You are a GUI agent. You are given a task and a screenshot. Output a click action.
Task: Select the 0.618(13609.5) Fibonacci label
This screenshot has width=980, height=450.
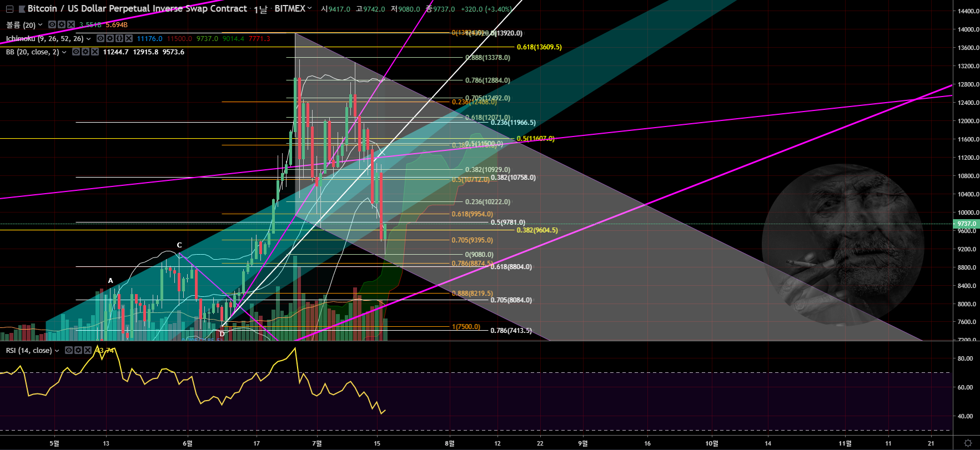click(539, 47)
